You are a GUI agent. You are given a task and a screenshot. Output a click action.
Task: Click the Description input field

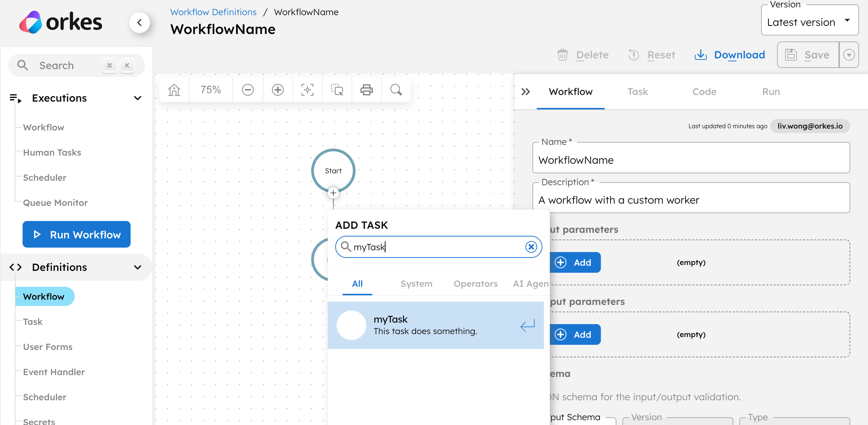[691, 198]
